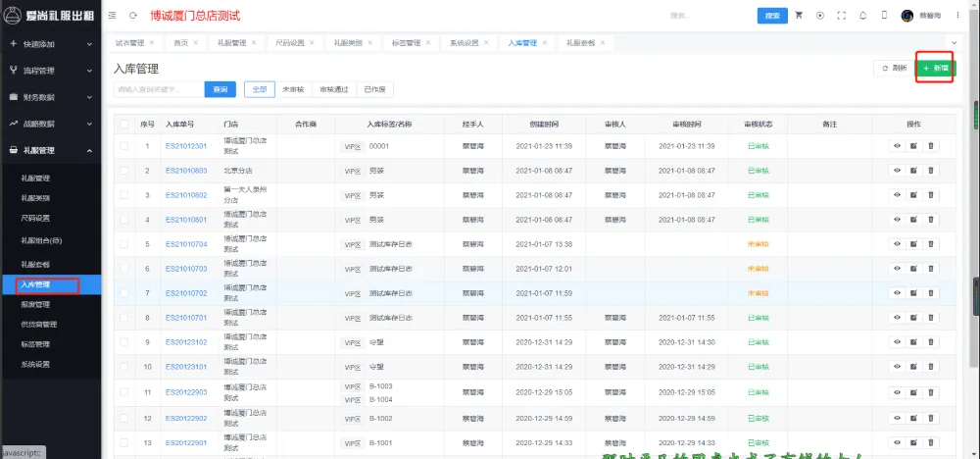
Task: Click the reload icon beside the hamburger menu
Action: tap(133, 16)
